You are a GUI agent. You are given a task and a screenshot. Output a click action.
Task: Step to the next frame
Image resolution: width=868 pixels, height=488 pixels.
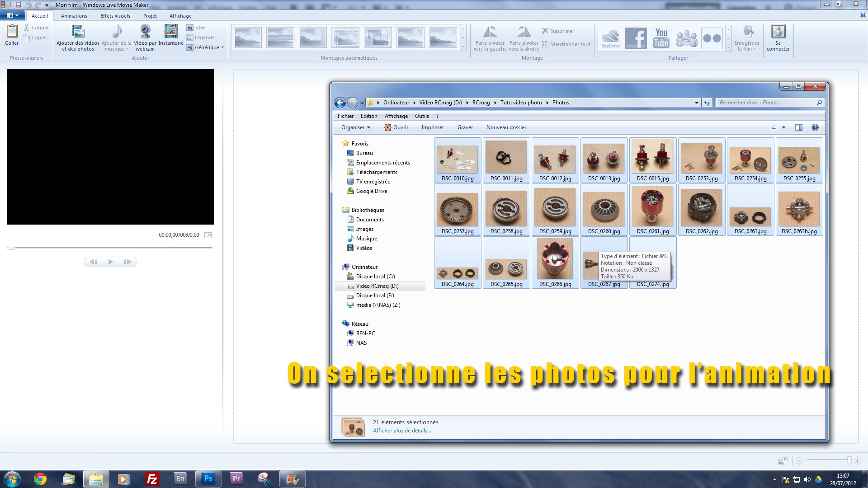click(128, 262)
